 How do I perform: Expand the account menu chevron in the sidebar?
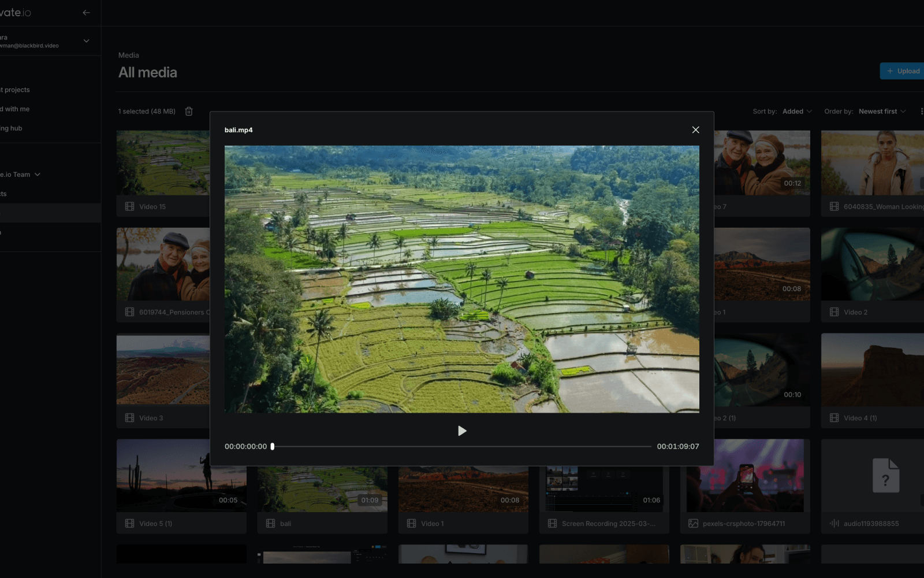coord(87,40)
